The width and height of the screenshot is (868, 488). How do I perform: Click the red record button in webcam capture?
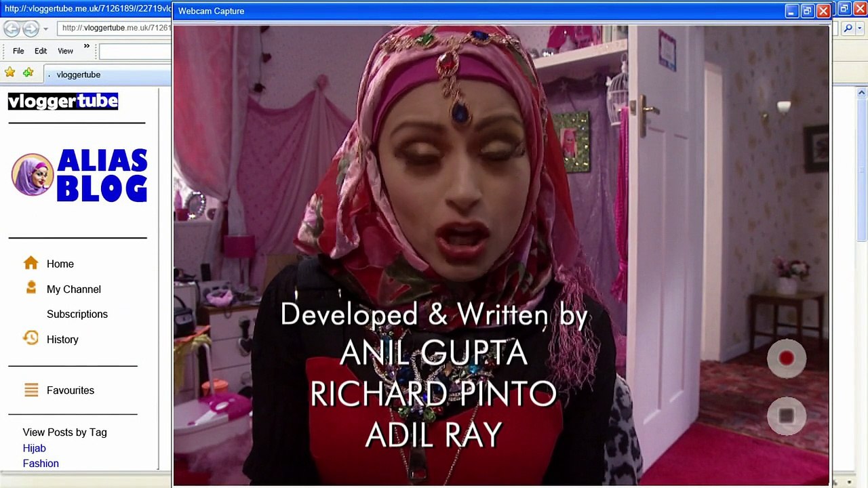(786, 359)
